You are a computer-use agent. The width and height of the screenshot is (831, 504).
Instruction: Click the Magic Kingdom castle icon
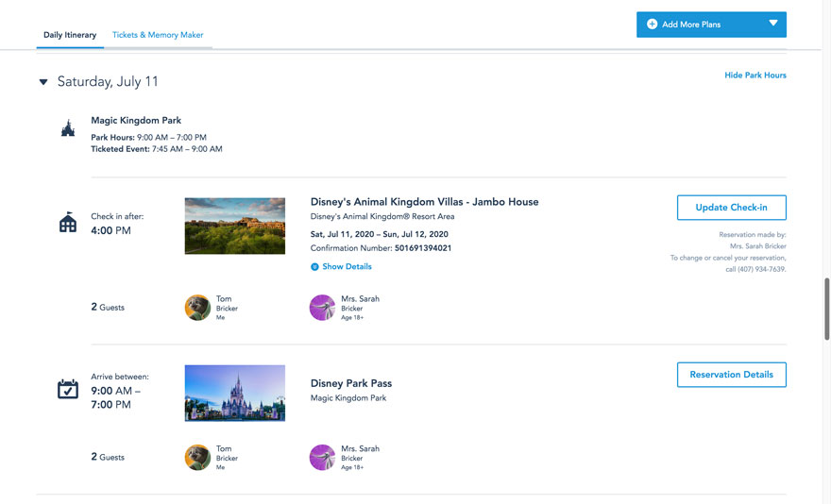67,128
